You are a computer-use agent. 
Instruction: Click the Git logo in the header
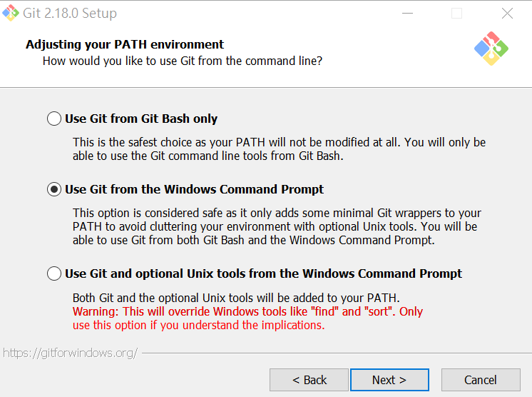[491, 49]
